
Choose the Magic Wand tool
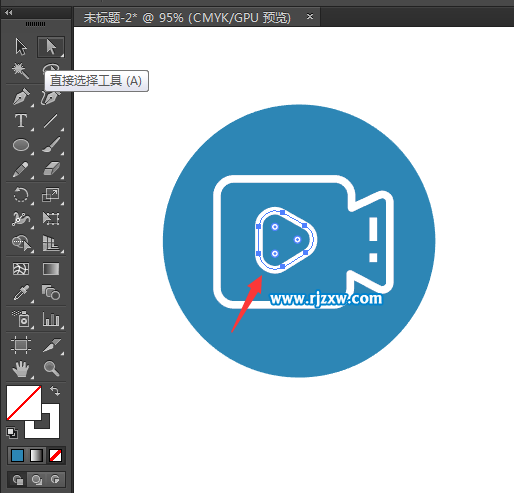pyautogui.click(x=21, y=70)
